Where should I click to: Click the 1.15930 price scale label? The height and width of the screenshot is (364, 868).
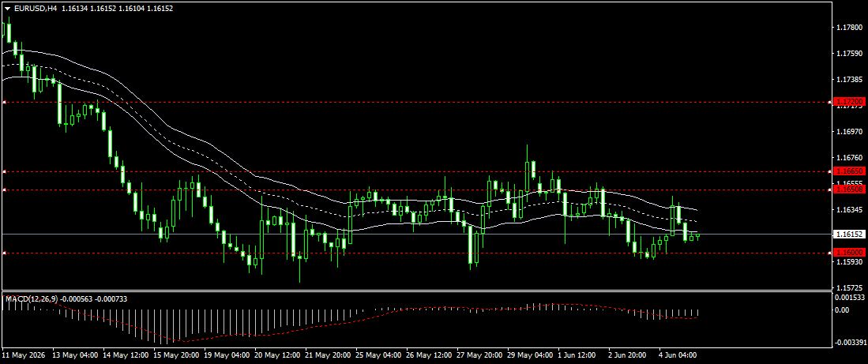[850, 262]
